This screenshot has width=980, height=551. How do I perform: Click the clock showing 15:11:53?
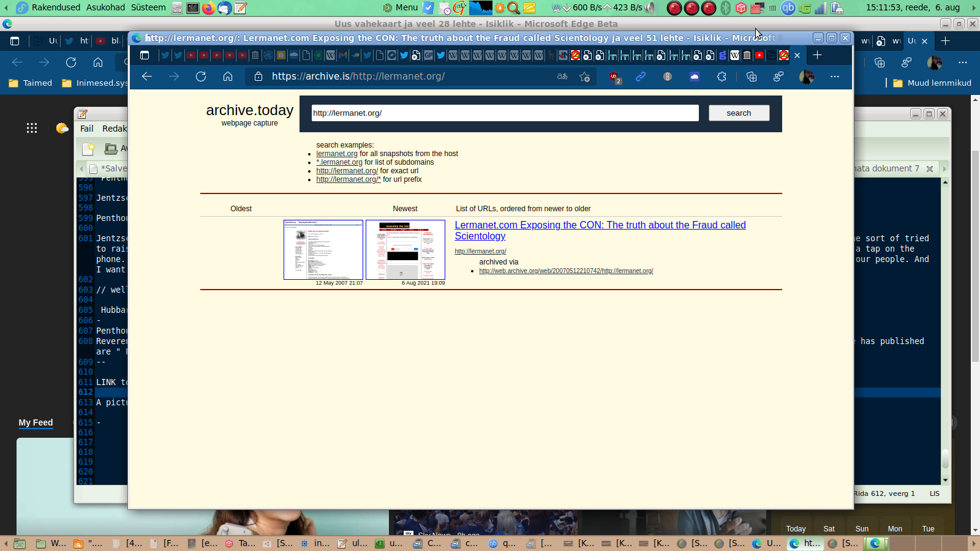coord(913,7)
